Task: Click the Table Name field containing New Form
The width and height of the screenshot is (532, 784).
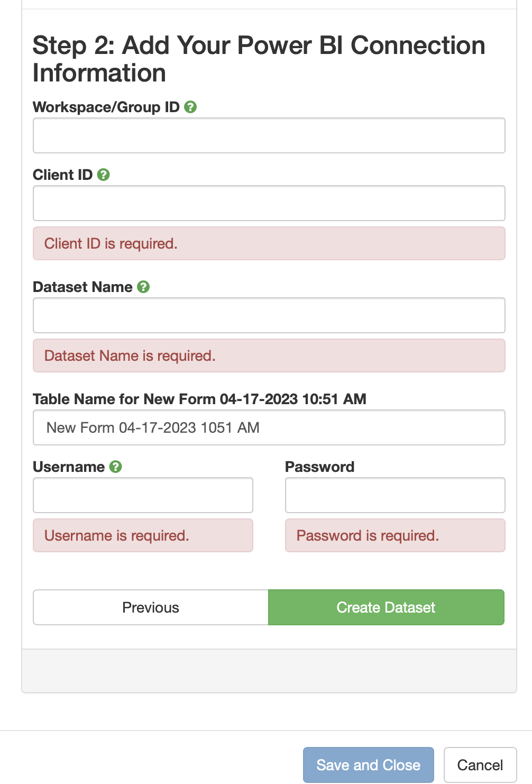Action: point(269,427)
